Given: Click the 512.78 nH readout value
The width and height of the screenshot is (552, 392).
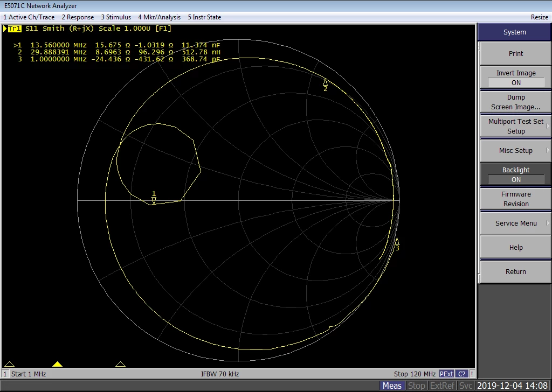Looking at the screenshot, I should point(201,52).
